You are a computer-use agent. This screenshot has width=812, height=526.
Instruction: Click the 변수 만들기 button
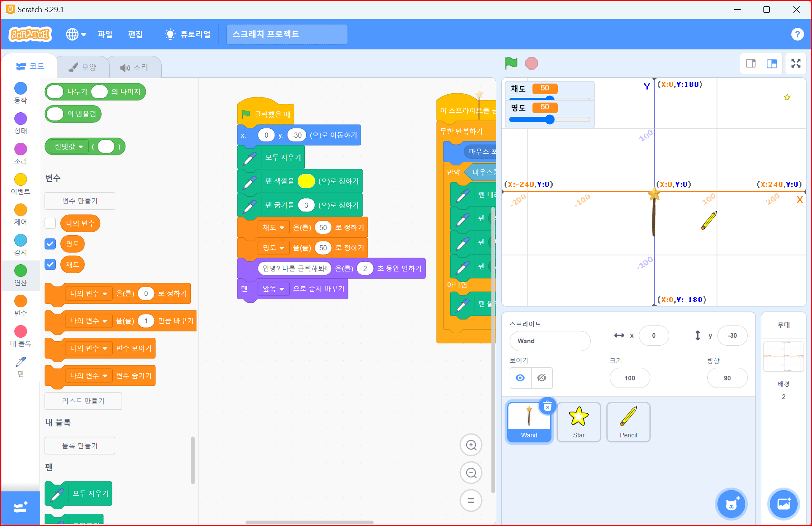(x=80, y=201)
